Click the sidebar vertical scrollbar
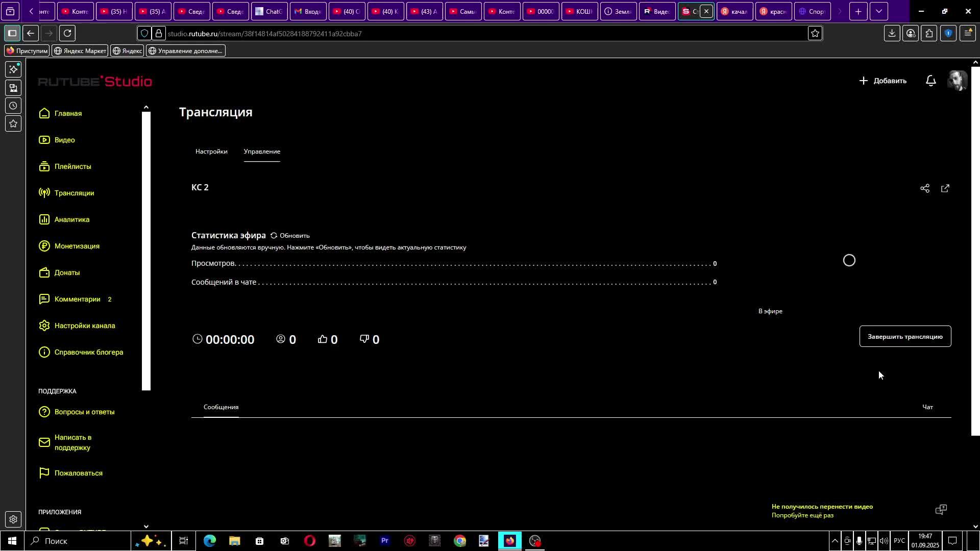980x551 pixels. point(146,250)
